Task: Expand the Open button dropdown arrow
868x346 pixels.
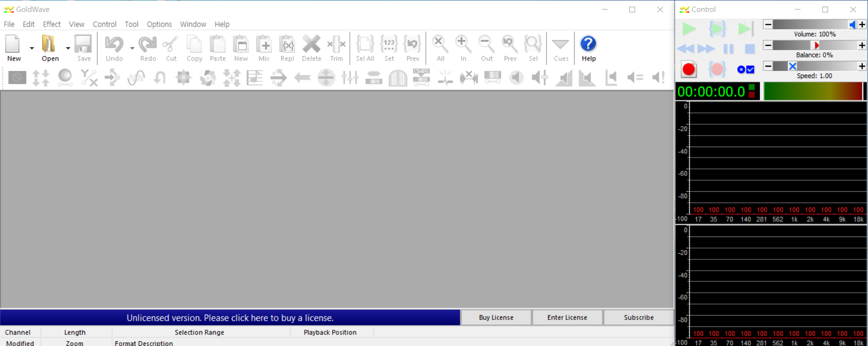Action: tap(68, 48)
